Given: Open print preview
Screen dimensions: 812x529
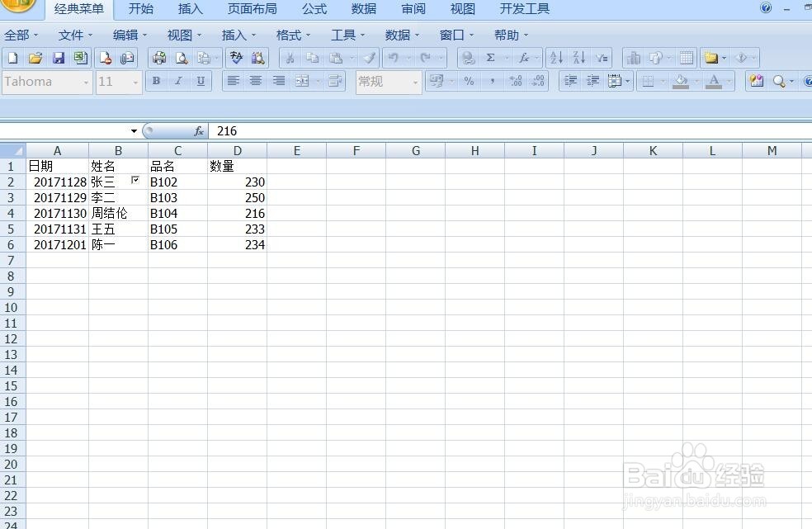Looking at the screenshot, I should pos(182,58).
